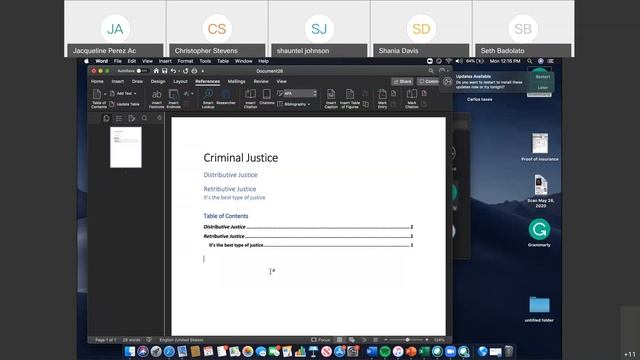This screenshot has width=640, height=360.
Task: Show the reviewing pane tab in sidebar
Action: (131, 118)
